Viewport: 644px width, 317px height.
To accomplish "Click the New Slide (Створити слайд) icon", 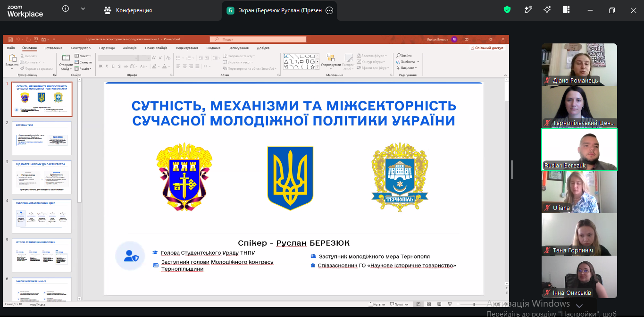I will click(x=66, y=58).
